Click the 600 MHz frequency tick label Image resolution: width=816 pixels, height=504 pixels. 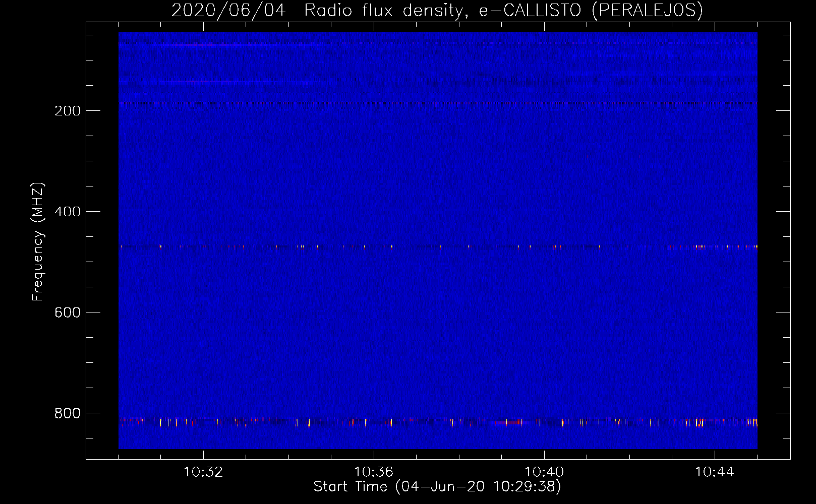pyautogui.click(x=68, y=312)
